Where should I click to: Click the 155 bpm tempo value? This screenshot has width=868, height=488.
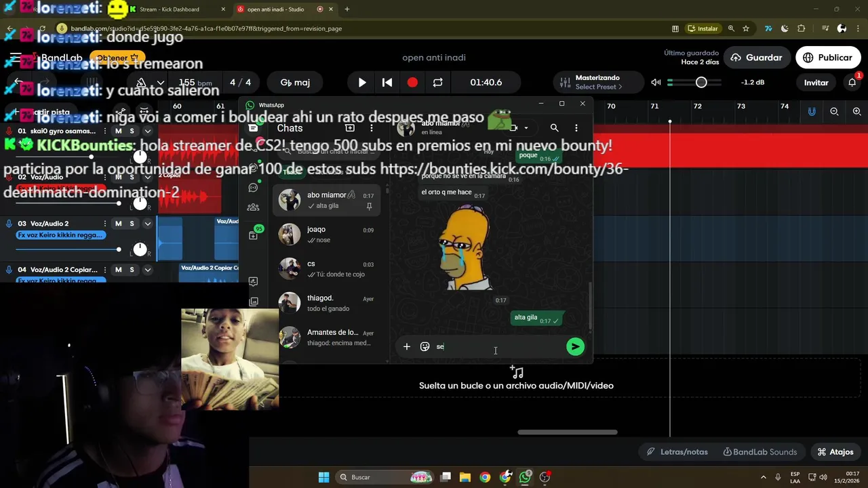[195, 83]
